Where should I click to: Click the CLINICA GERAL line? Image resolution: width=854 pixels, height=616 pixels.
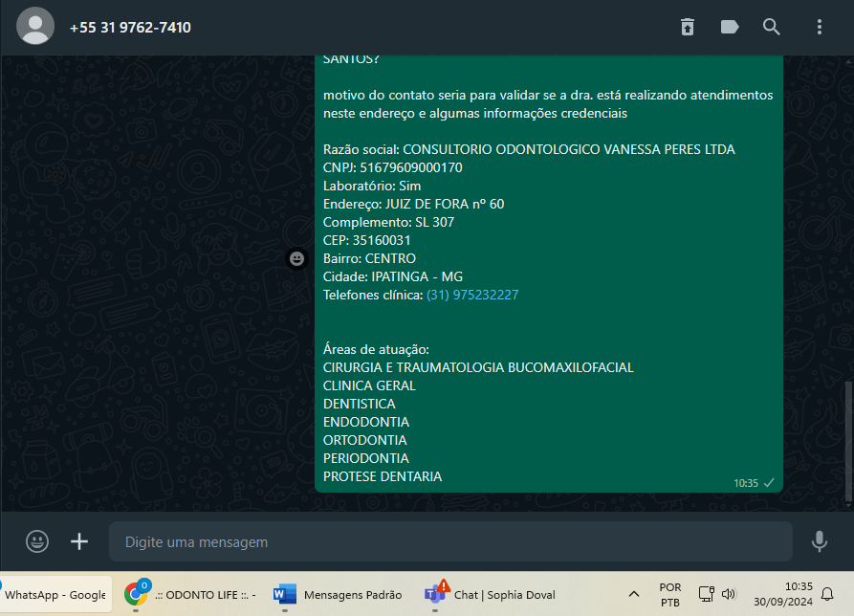click(x=369, y=385)
